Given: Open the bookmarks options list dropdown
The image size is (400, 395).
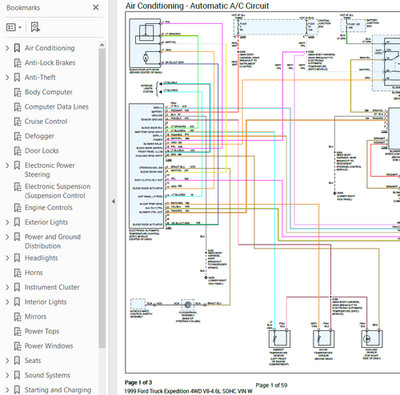Looking at the screenshot, I should (14, 27).
